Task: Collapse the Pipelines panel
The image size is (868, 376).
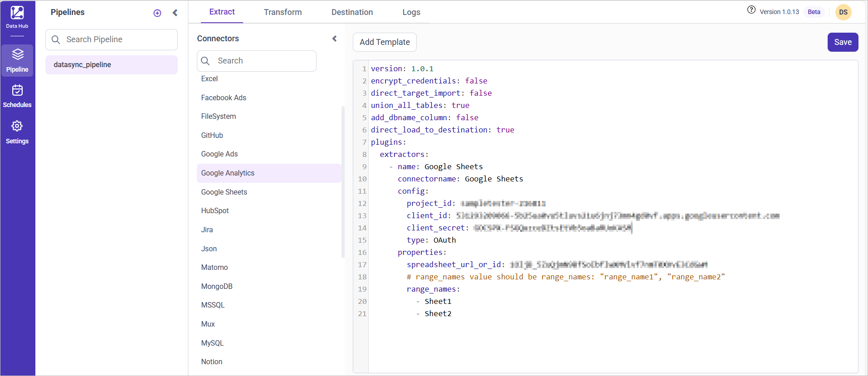Action: (175, 13)
